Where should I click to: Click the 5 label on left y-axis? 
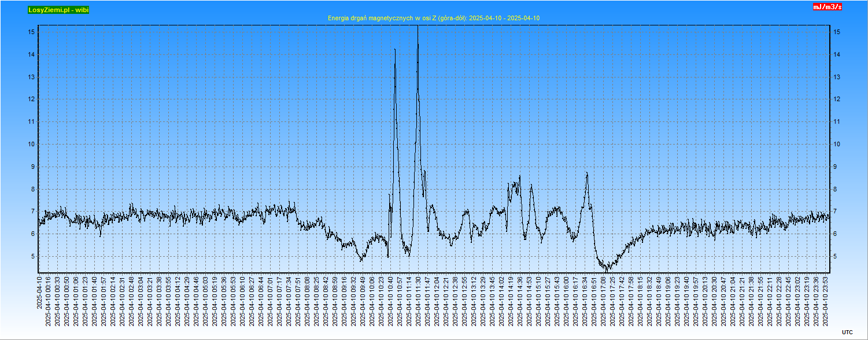pos(32,257)
